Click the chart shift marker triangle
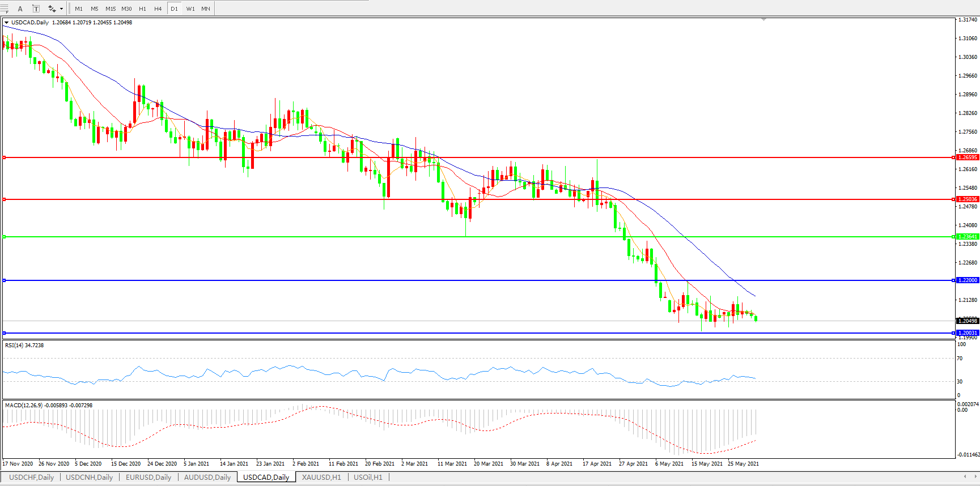This screenshot has height=486, width=980. [x=763, y=20]
